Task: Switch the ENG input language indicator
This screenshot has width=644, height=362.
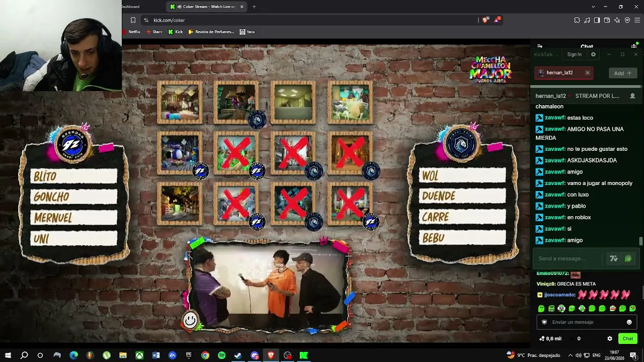Action: (597, 355)
